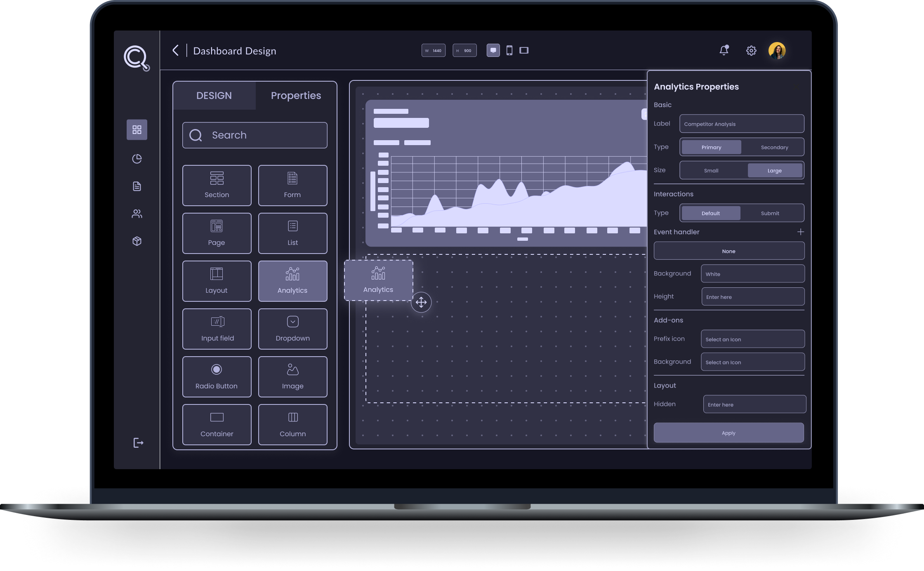Open the settings gear icon
Viewport: 924px width, 571px height.
pos(751,51)
